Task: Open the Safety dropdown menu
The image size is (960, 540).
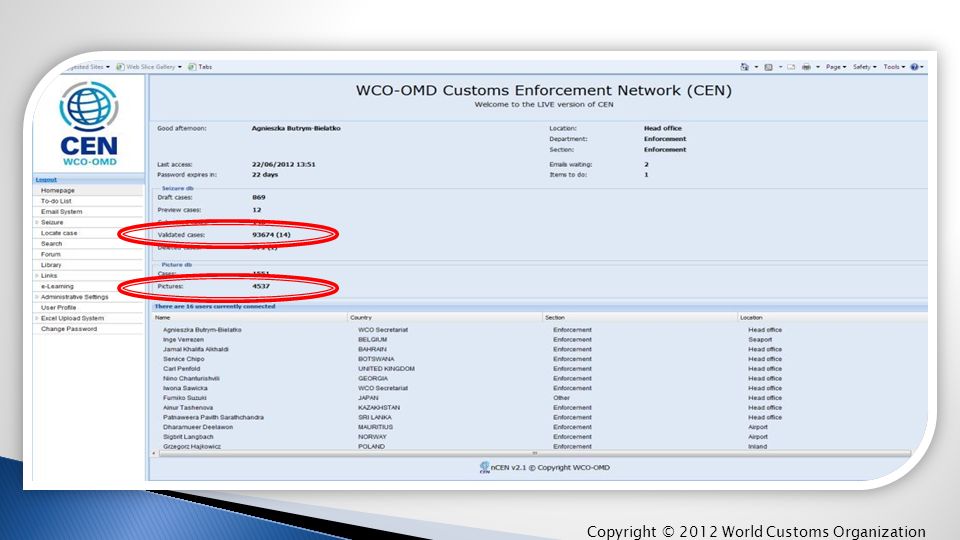Action: point(864,67)
